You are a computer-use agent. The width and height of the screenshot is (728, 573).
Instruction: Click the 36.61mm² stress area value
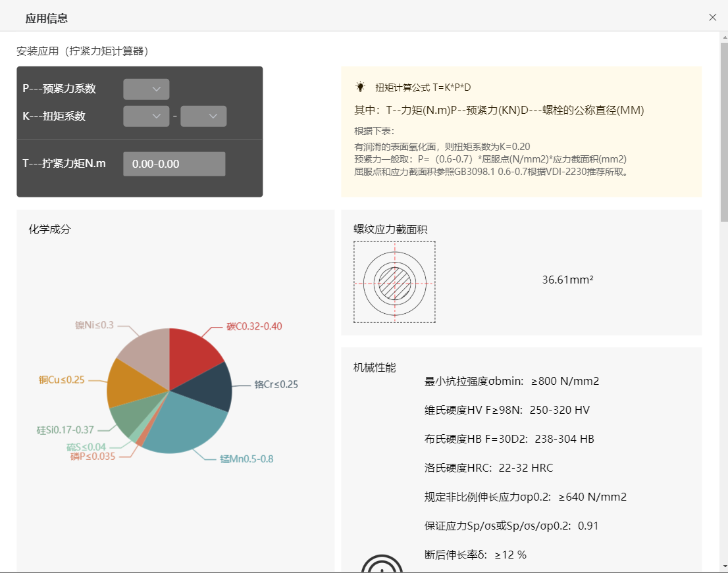pos(567,280)
